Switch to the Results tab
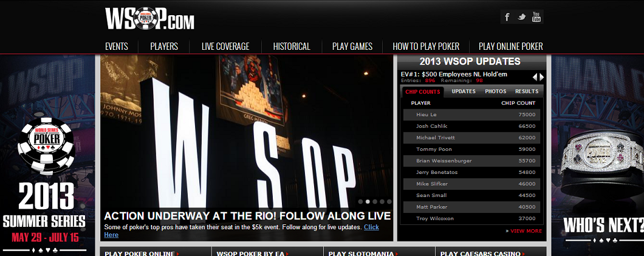The height and width of the screenshot is (256, 644). (x=527, y=91)
